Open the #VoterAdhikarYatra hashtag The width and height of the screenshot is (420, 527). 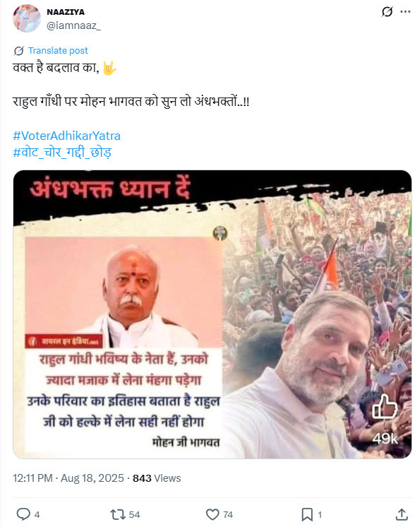coord(66,136)
